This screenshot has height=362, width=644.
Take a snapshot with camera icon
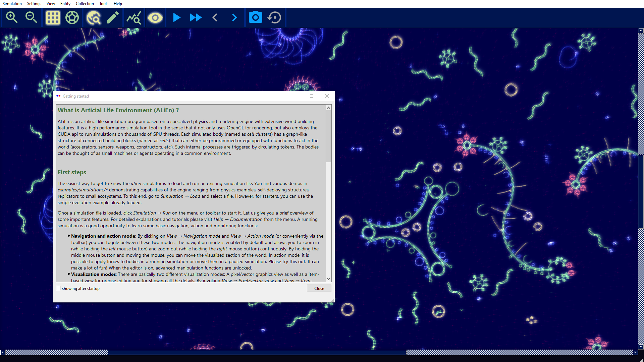(255, 17)
